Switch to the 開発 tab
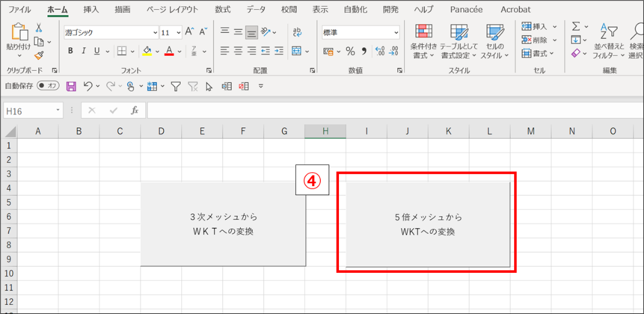This screenshot has width=644, height=314. (390, 9)
